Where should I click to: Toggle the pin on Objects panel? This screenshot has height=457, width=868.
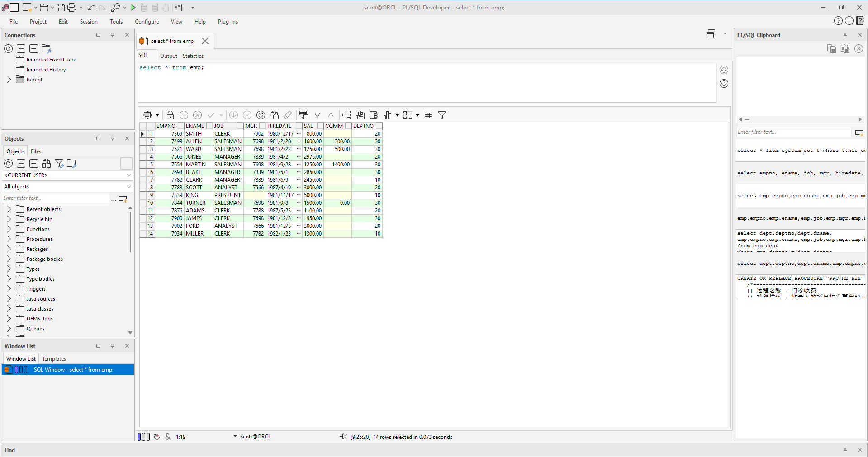tap(113, 138)
